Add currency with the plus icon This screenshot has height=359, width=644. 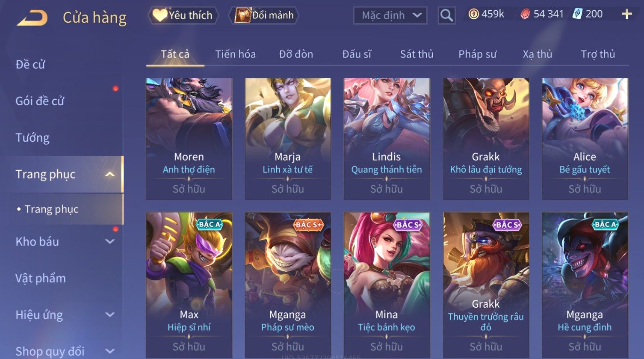click(626, 15)
